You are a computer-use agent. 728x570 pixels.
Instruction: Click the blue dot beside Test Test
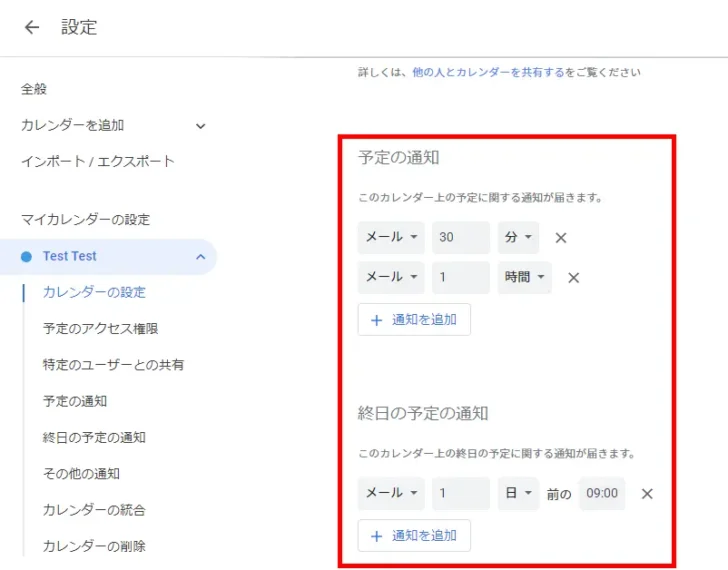(x=26, y=257)
